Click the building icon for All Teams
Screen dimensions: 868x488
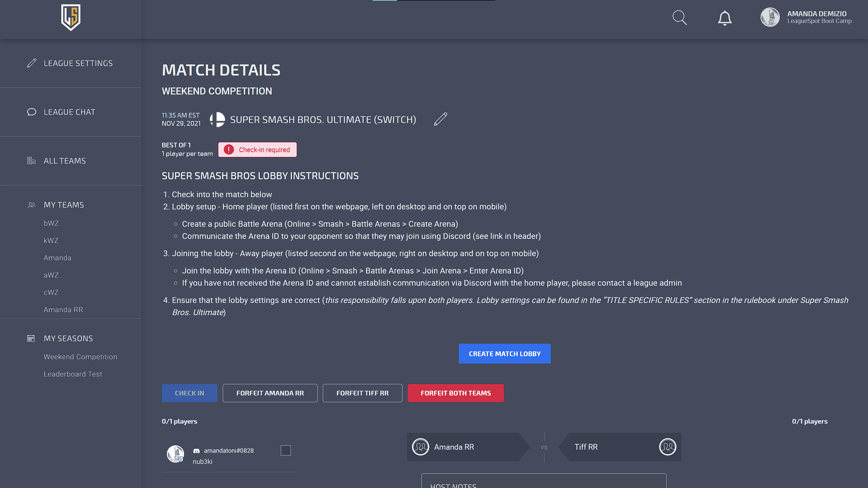(x=32, y=161)
